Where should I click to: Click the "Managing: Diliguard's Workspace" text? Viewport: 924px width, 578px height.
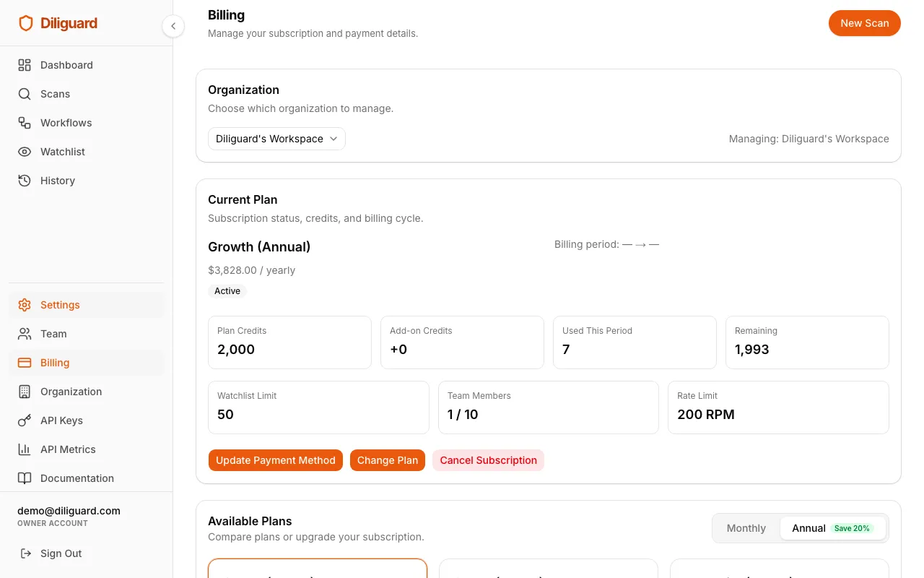point(808,139)
